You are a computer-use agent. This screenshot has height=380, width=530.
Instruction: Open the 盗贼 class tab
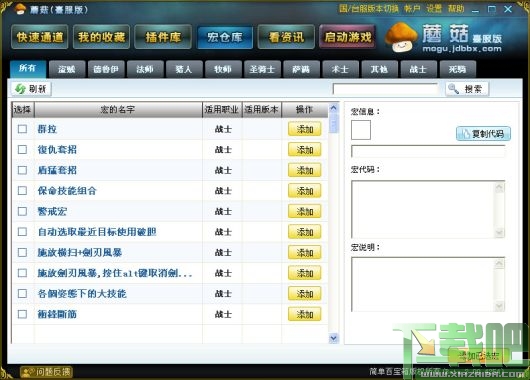67,70
